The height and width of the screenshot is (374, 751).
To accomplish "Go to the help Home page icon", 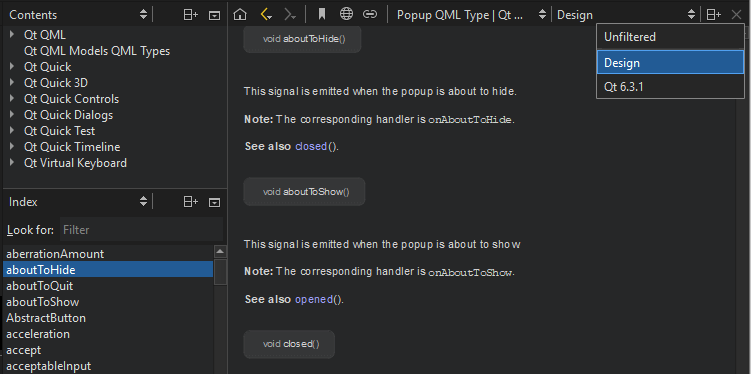I will pos(240,15).
